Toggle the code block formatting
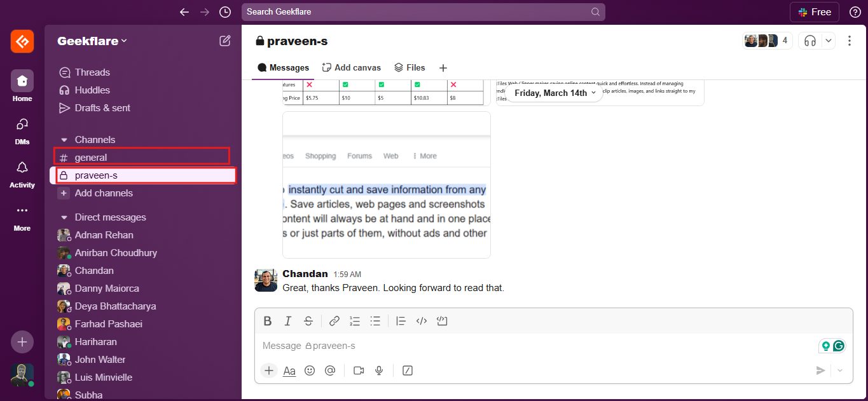The image size is (868, 401). pyautogui.click(x=443, y=321)
